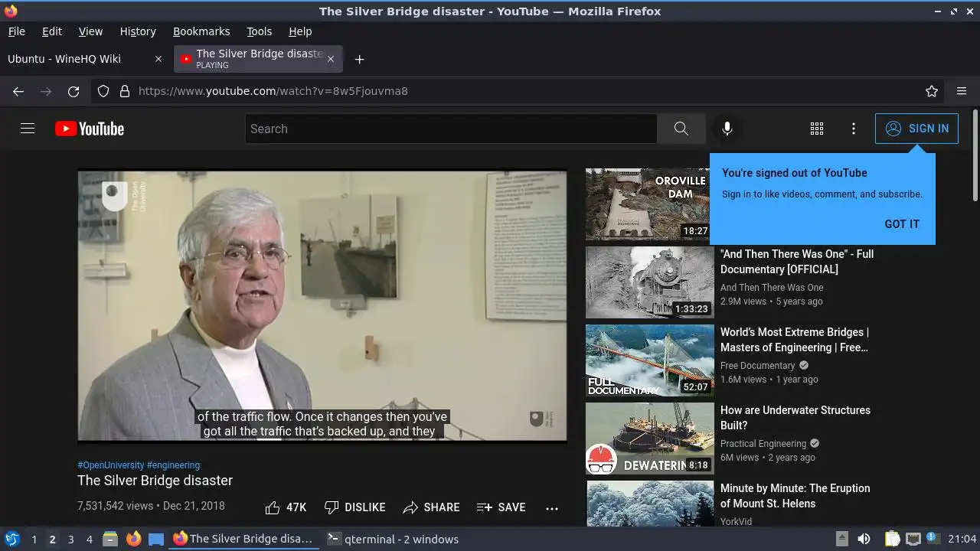Start voice search with microphone icon
This screenshot has width=980, height=551.
[727, 129]
